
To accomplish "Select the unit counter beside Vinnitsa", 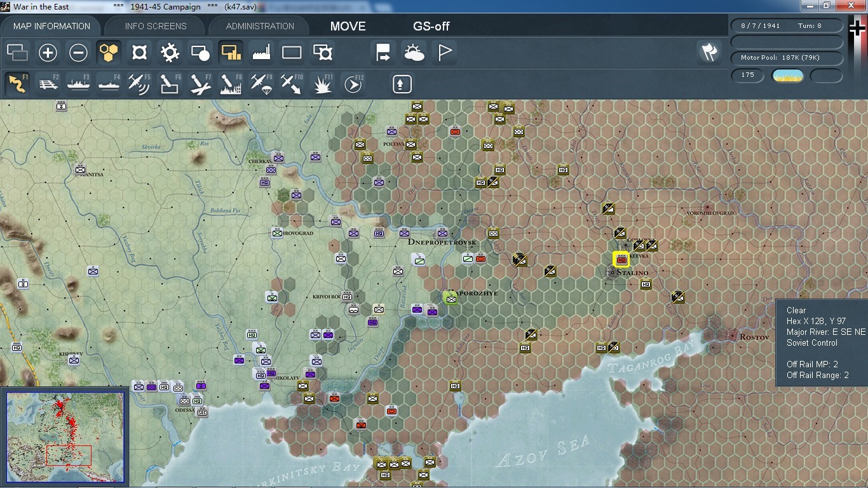I will (80, 169).
